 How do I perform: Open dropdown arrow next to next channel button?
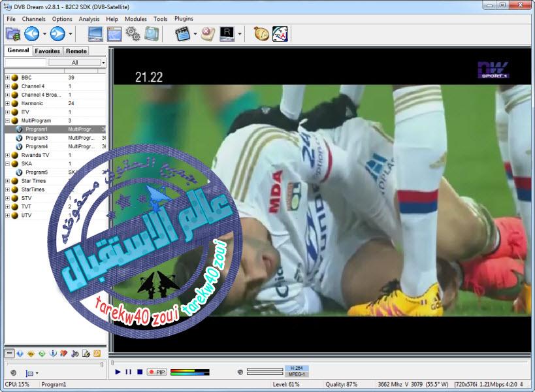[71, 34]
